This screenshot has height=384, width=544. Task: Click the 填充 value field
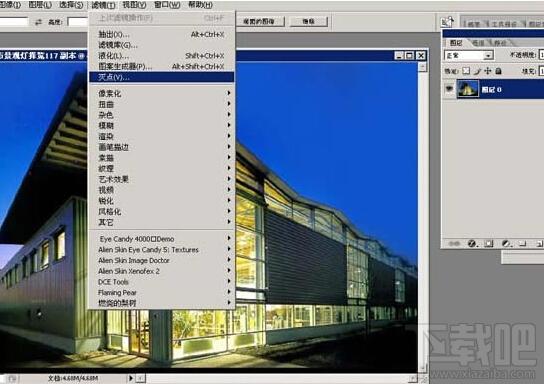click(541, 71)
